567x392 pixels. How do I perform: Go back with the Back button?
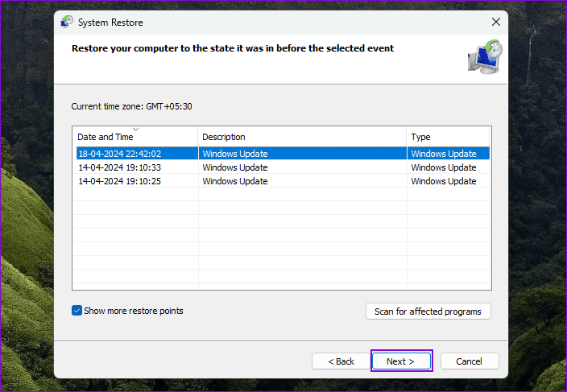coord(341,361)
